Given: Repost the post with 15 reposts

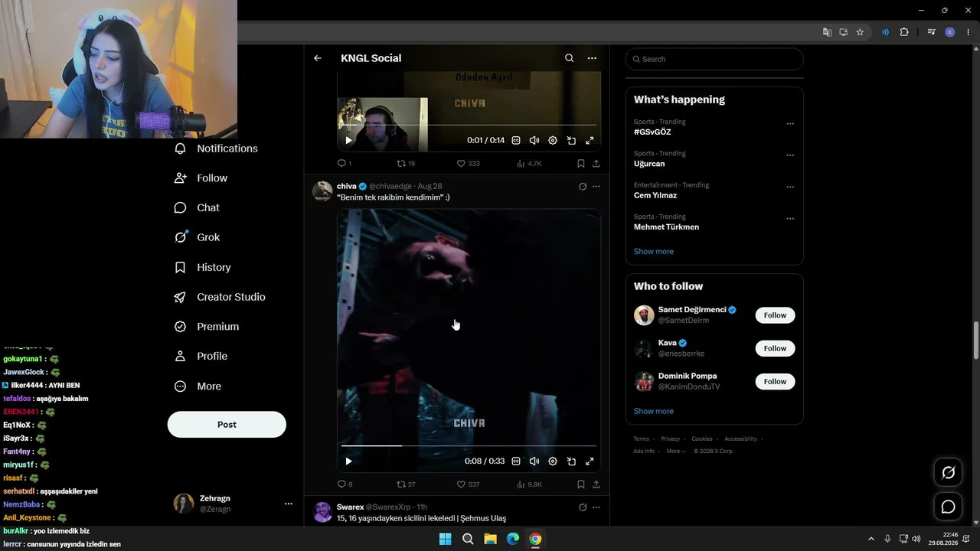Looking at the screenshot, I should point(406,163).
